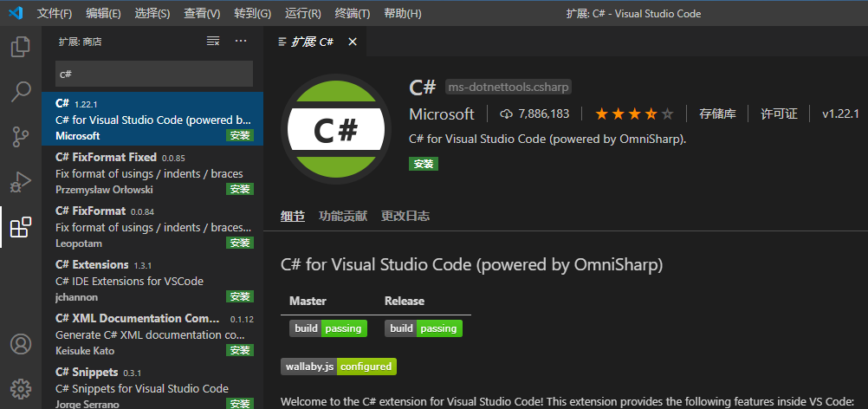
Task: Open the 终端(T) menu
Action: click(352, 13)
